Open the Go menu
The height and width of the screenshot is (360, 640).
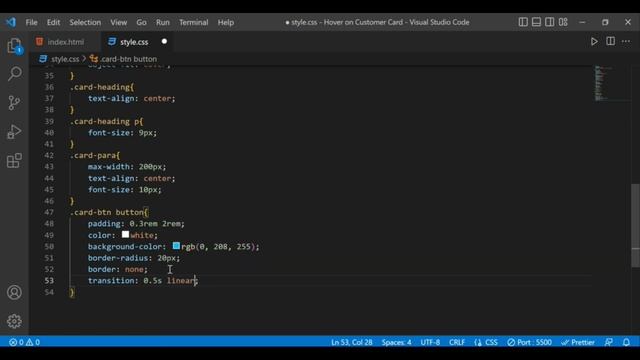(141, 22)
